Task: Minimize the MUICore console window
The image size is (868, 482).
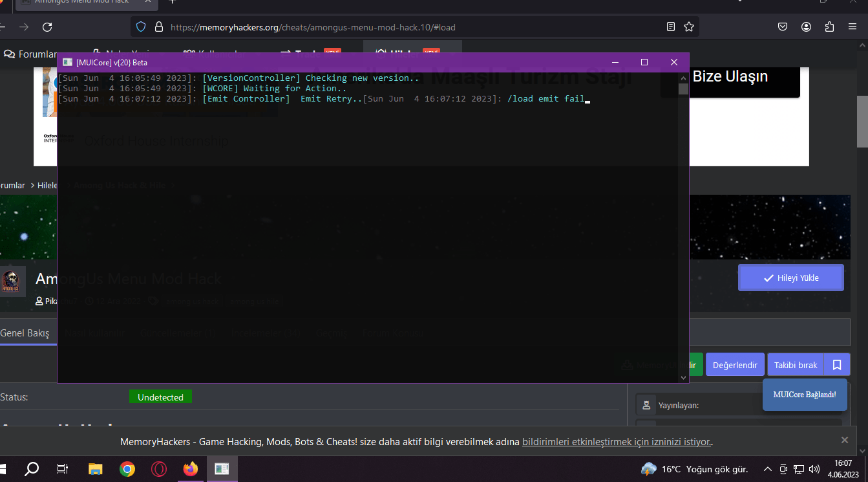Action: click(615, 62)
